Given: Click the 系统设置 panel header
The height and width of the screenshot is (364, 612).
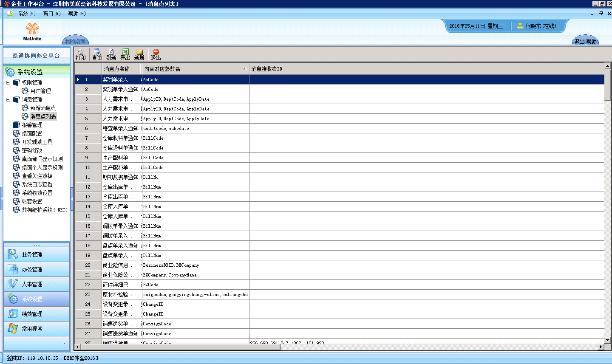Looking at the screenshot, I should pos(37,72).
